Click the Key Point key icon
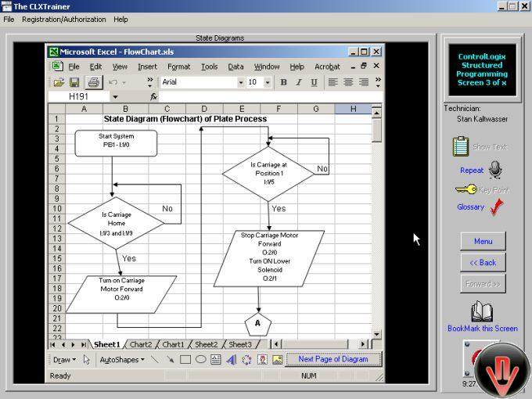 click(465, 189)
